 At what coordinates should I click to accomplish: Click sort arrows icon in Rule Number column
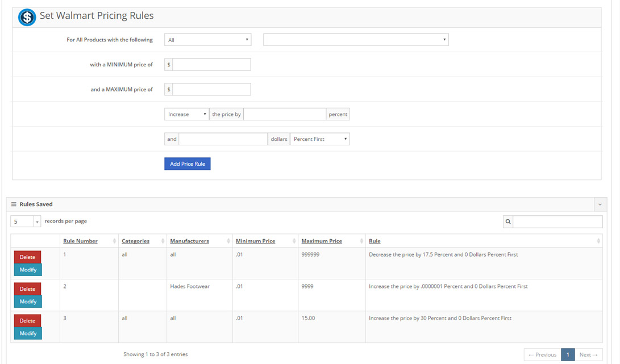(x=114, y=241)
